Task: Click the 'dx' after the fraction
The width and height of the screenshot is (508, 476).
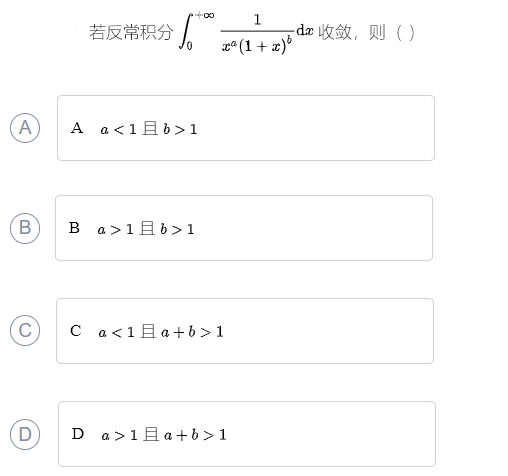Action: coord(305,30)
